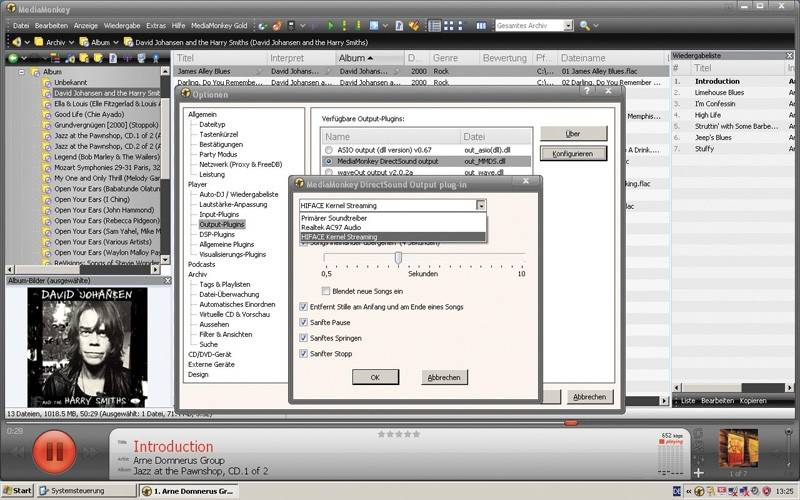The image size is (800, 500).
Task: Select 'Limehouse Blues' in the Wiedergabeliste
Action: click(x=719, y=92)
